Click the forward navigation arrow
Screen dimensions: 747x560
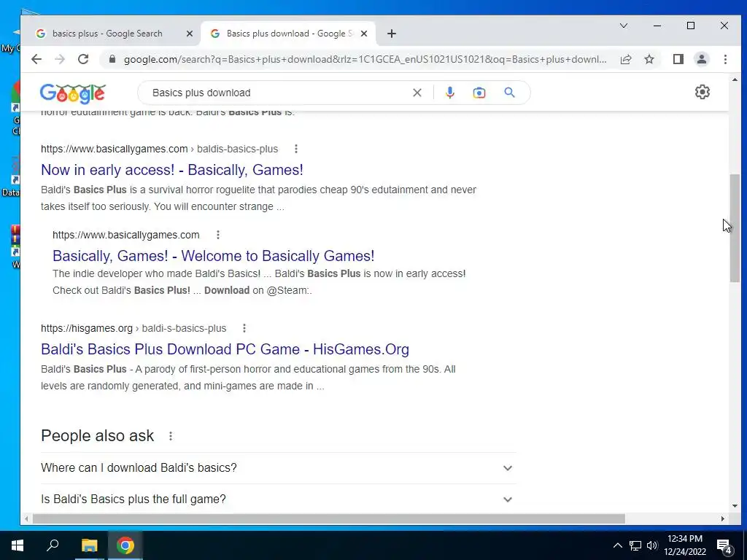(x=60, y=59)
